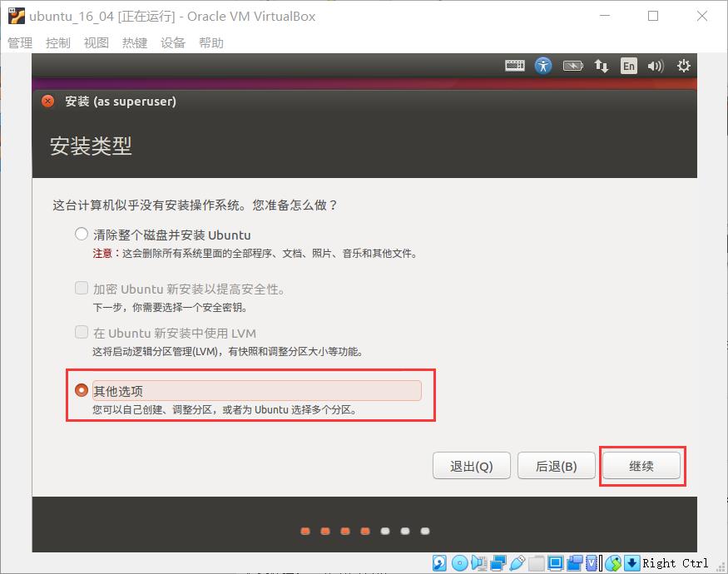Open the 控制 menu
The image size is (728, 574).
point(58,42)
